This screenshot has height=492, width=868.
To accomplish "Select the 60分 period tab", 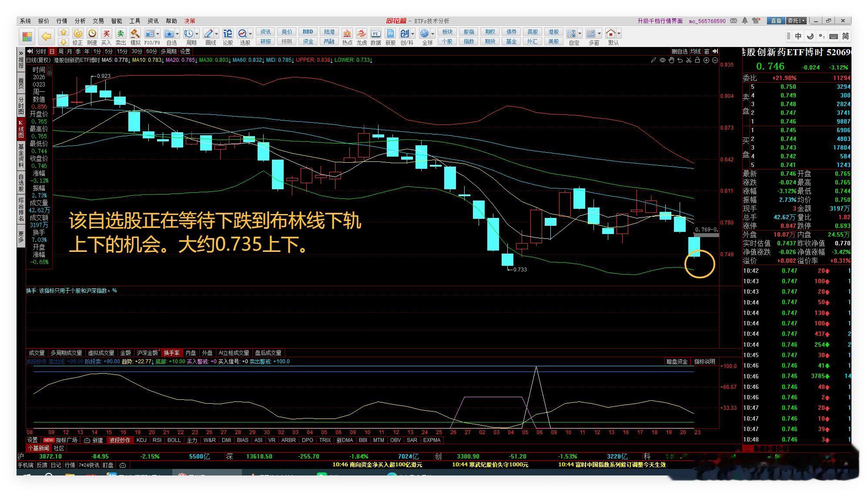I will [x=151, y=51].
